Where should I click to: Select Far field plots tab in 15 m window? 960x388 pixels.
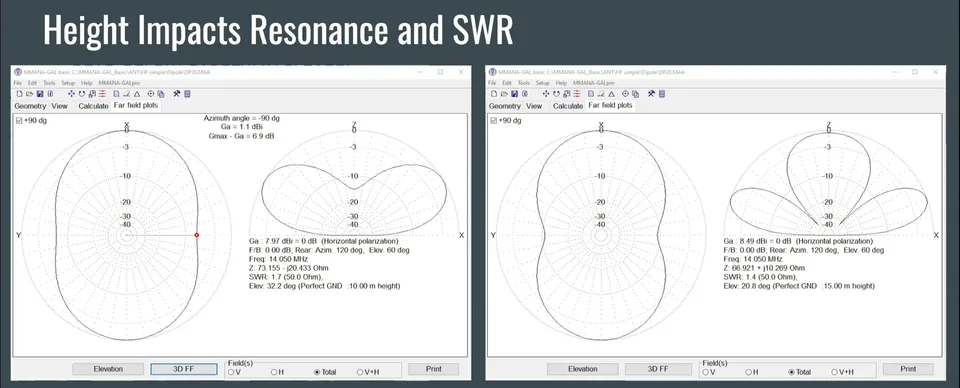[x=610, y=105]
